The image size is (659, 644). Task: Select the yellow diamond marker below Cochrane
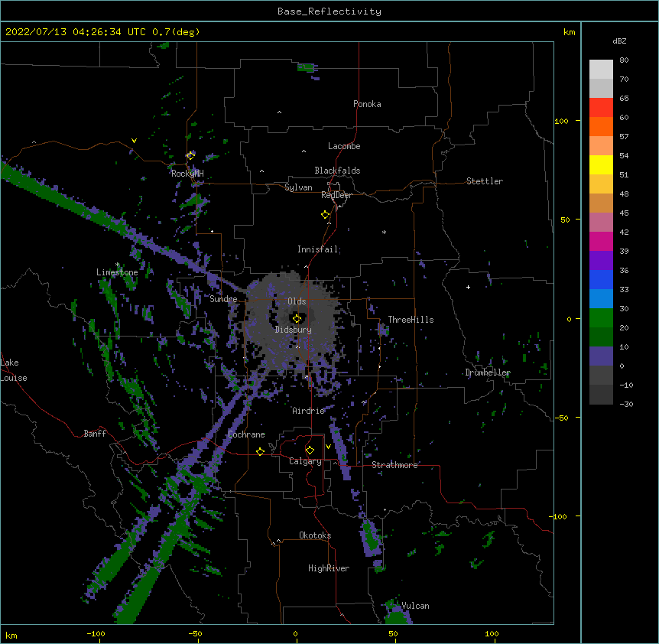pos(260,451)
